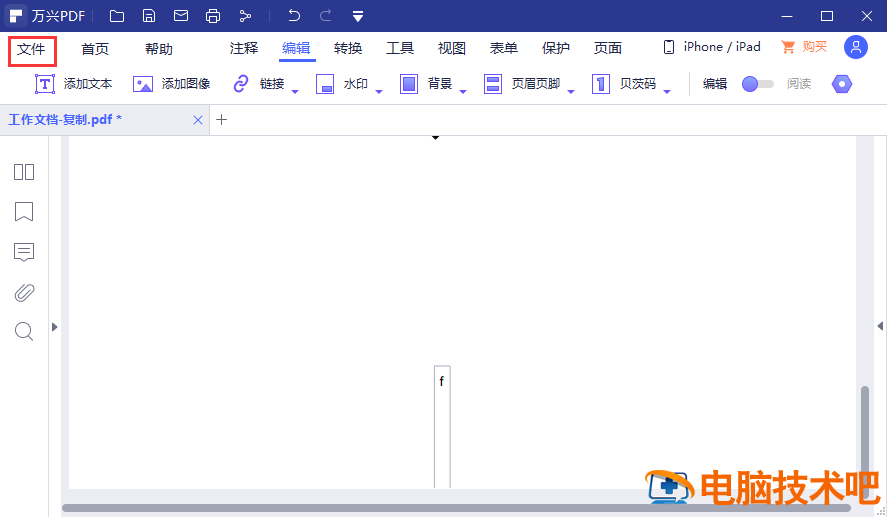Switch to the 表单 tab
Viewport: 887px width, 517px height.
[x=504, y=49]
